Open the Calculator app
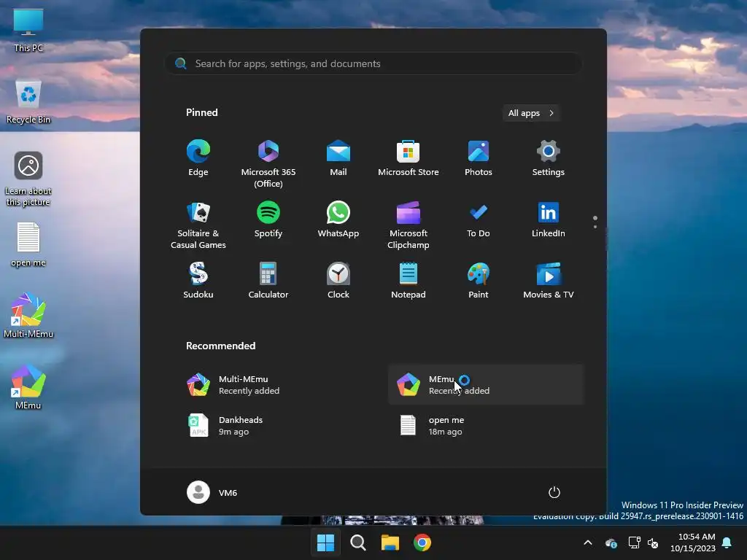This screenshot has width=747, height=560. tap(268, 281)
